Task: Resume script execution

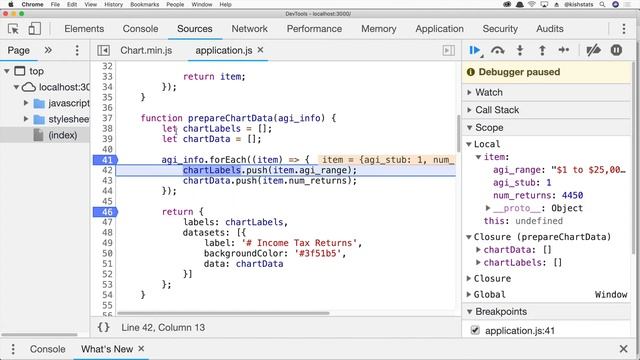Action: coord(475,50)
